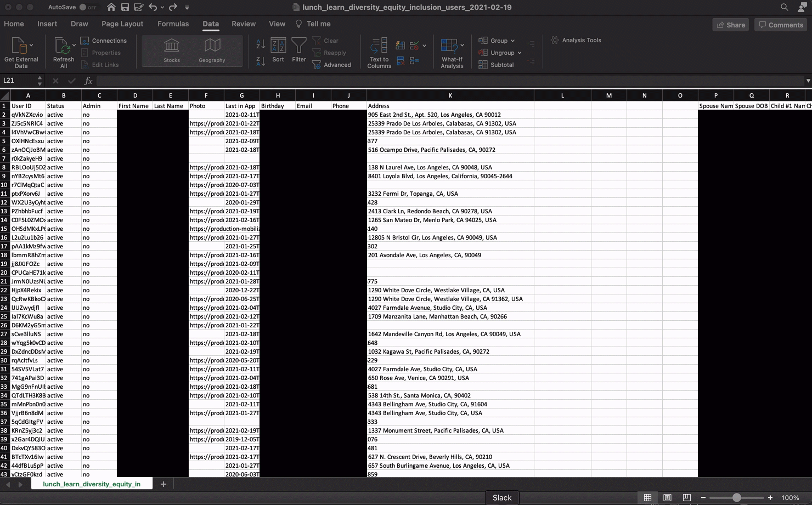The width and height of the screenshot is (812, 505).
Task: Click the Share button
Action: pos(731,25)
